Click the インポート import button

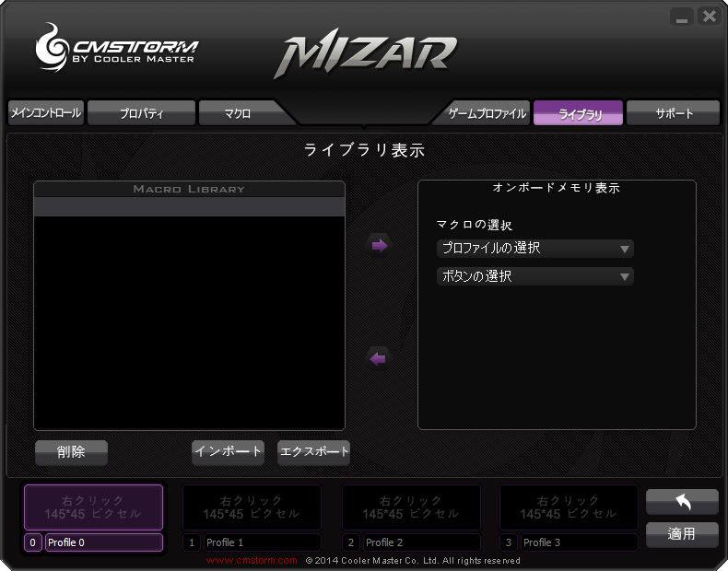[228, 452]
